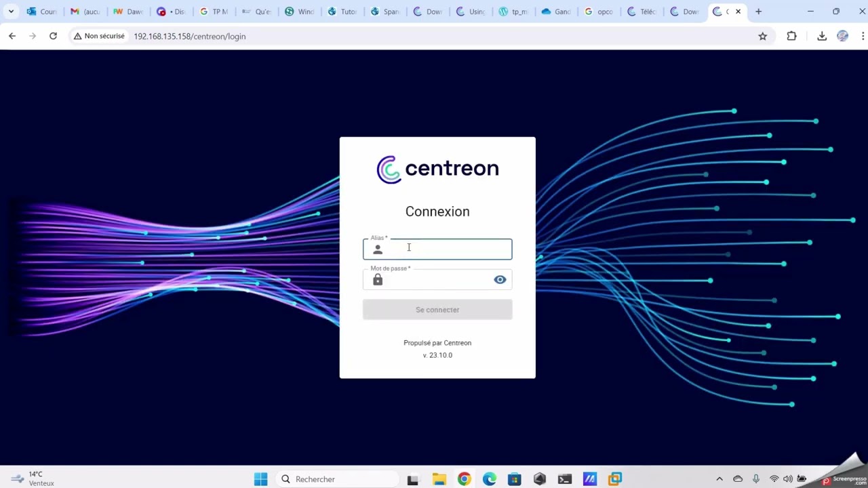Bookmark this page with the star icon
Viewport: 868px width, 488px height.
pyautogui.click(x=763, y=36)
